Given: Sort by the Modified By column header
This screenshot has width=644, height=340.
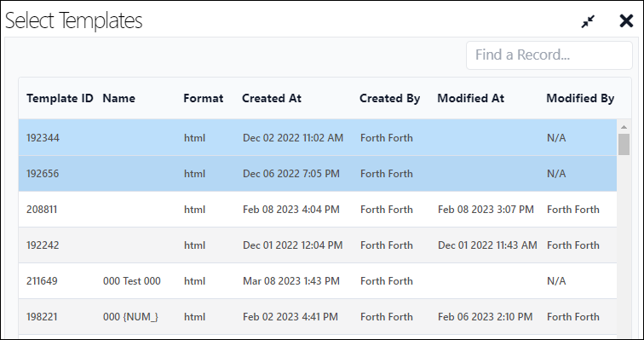Looking at the screenshot, I should [580, 99].
